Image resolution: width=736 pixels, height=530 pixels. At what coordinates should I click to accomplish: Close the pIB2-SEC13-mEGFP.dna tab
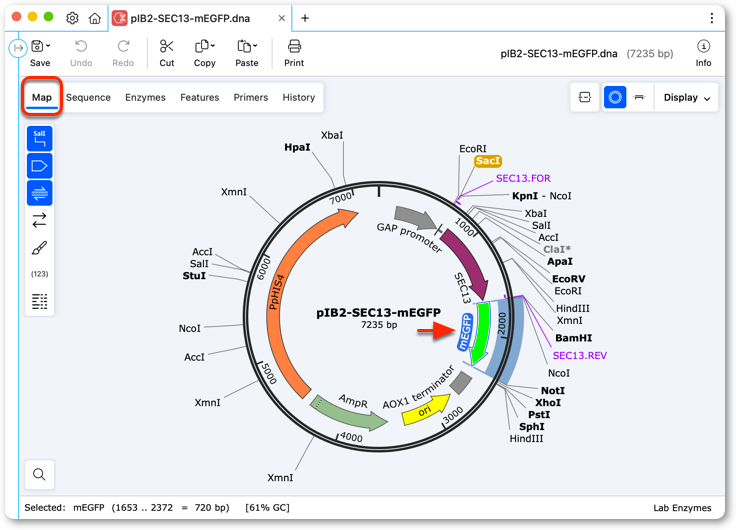point(282,18)
